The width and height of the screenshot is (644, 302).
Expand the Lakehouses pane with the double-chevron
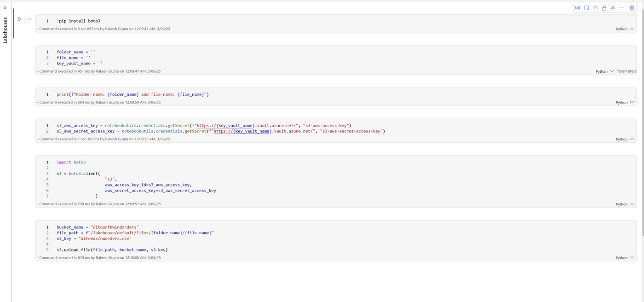point(5,7)
